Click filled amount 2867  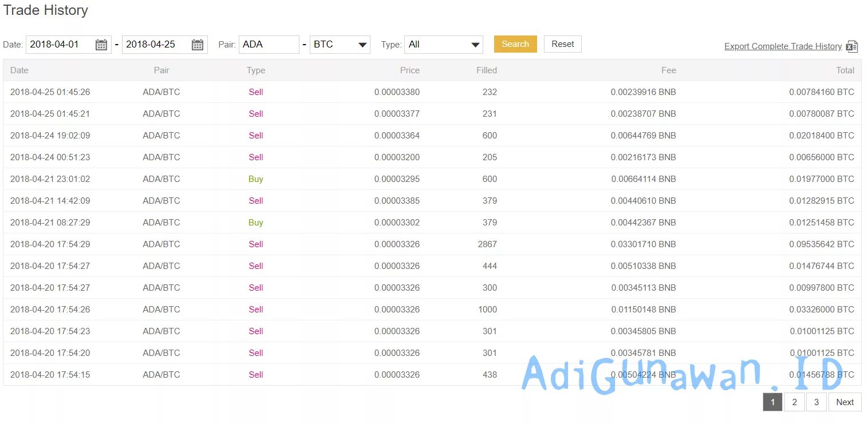(x=487, y=244)
